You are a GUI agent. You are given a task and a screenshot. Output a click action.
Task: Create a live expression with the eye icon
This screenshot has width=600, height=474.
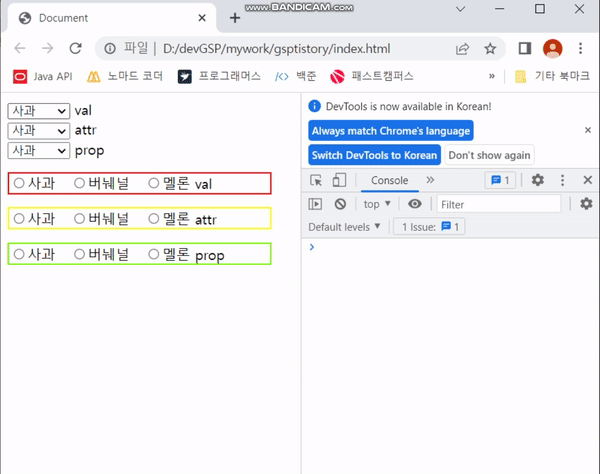click(x=415, y=204)
